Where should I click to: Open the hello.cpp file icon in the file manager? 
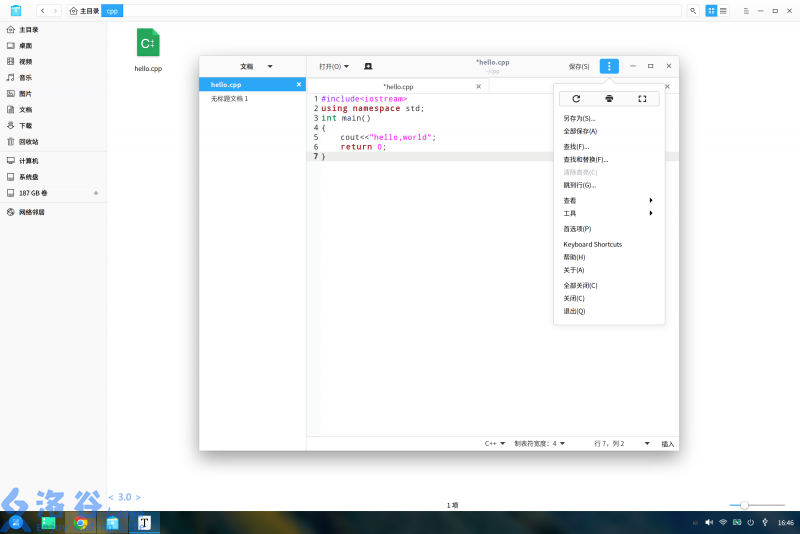coord(148,45)
